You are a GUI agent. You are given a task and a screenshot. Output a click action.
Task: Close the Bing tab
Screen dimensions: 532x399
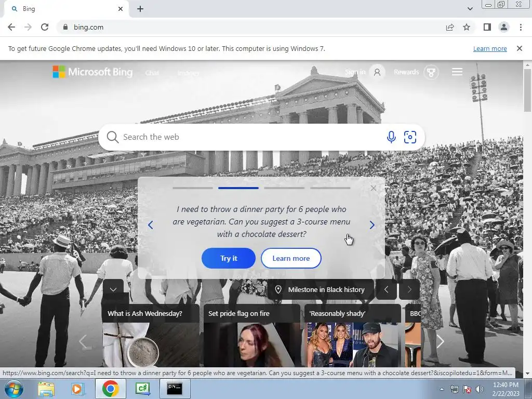click(121, 9)
